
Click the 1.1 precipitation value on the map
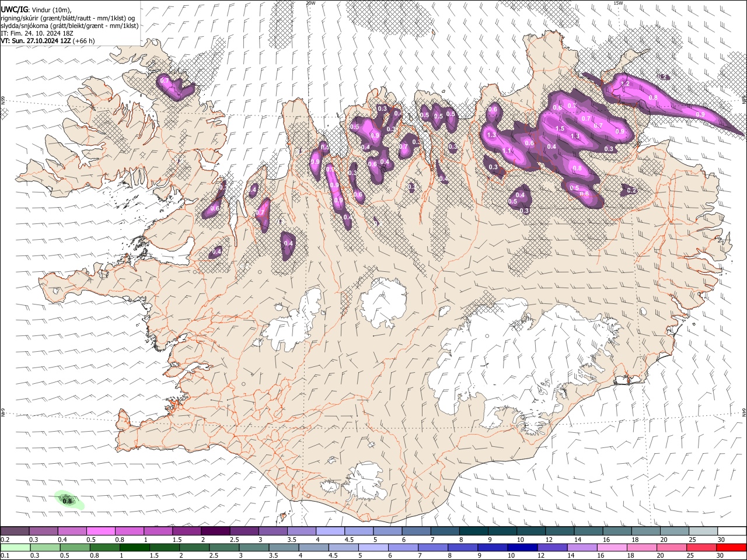pyautogui.click(x=507, y=151)
